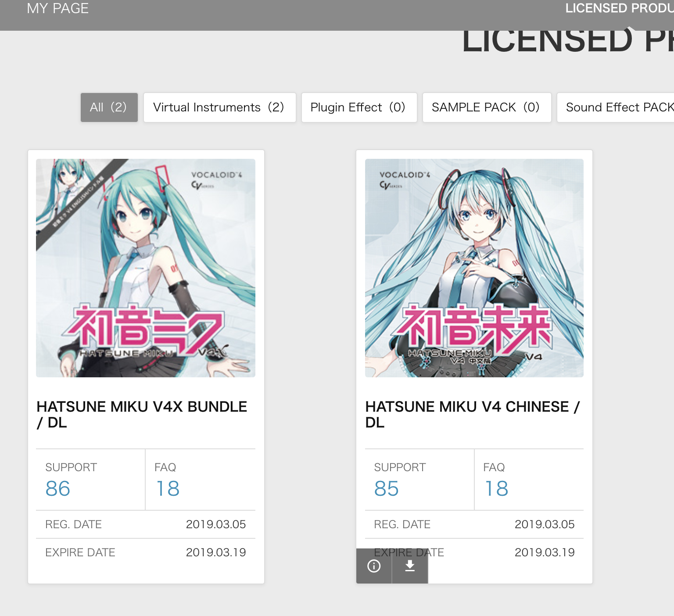The height and width of the screenshot is (616, 674).
Task: Click the V4X Bundle expire date row
Action: point(146,552)
